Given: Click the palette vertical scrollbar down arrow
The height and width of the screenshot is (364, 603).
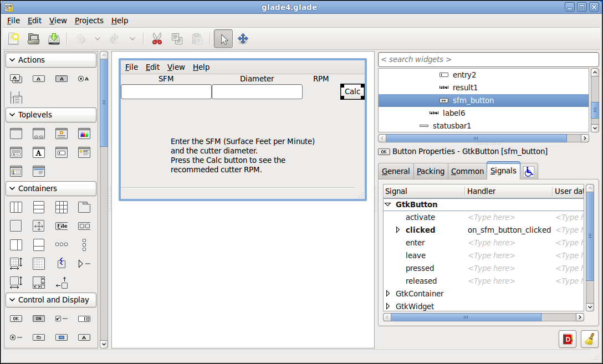Looking at the screenshot, I should coord(104,344).
